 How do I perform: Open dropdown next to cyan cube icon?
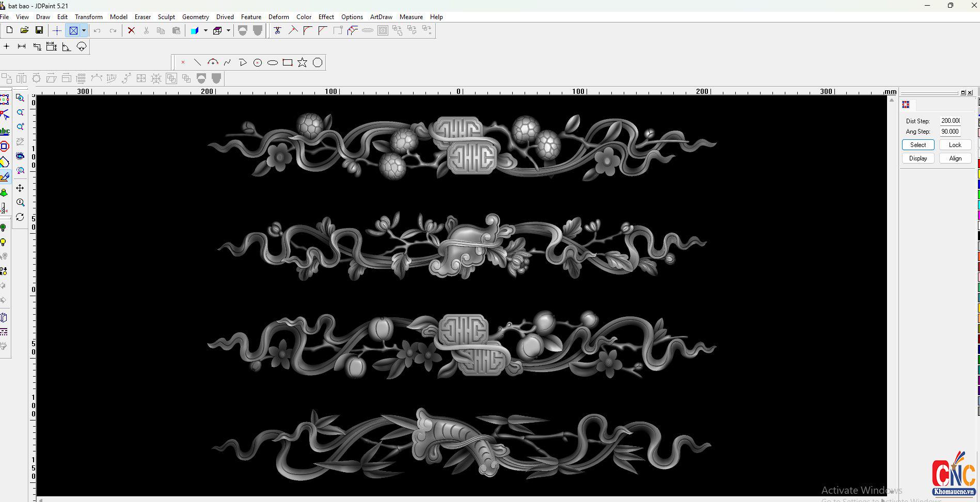point(206,31)
